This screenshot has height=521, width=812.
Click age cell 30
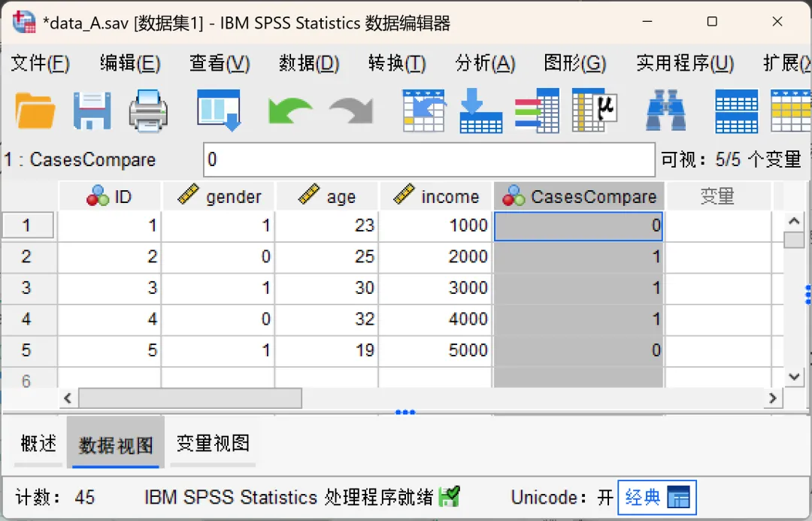click(327, 288)
